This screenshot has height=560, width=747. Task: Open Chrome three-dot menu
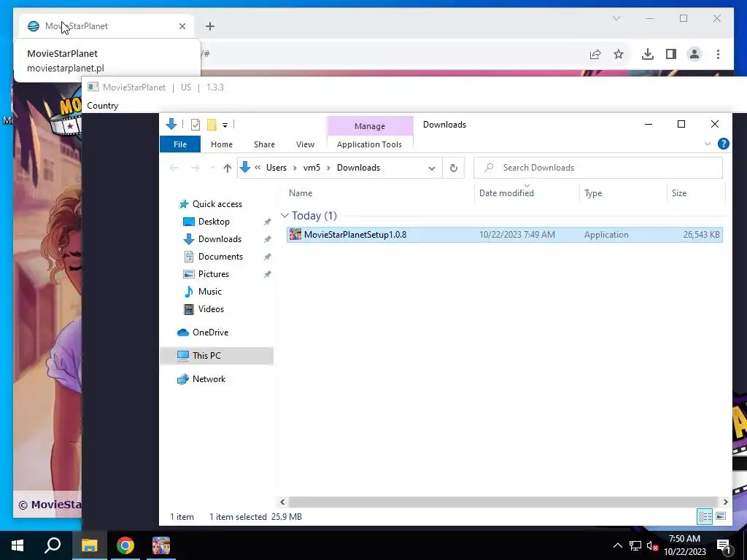tap(718, 54)
